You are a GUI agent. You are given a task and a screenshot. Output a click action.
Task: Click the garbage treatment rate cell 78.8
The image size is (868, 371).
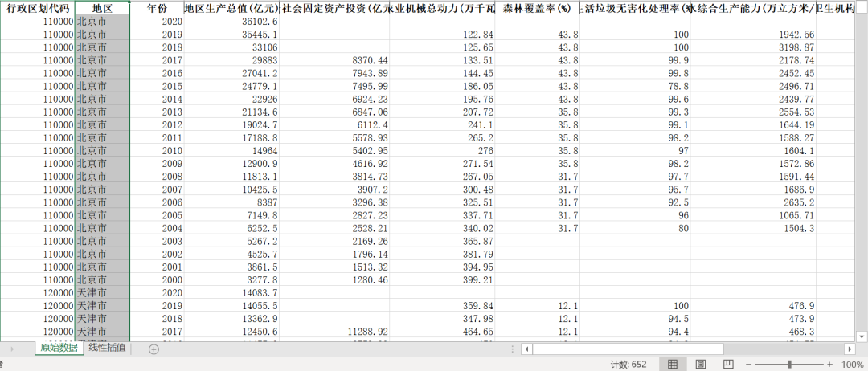[x=635, y=86]
